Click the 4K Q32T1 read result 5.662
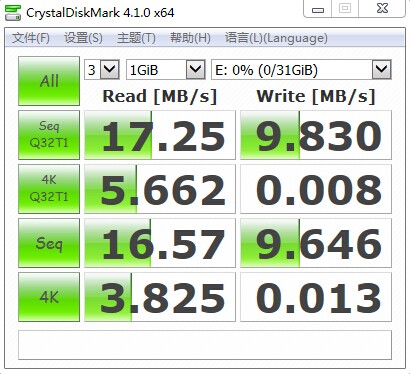 point(160,189)
